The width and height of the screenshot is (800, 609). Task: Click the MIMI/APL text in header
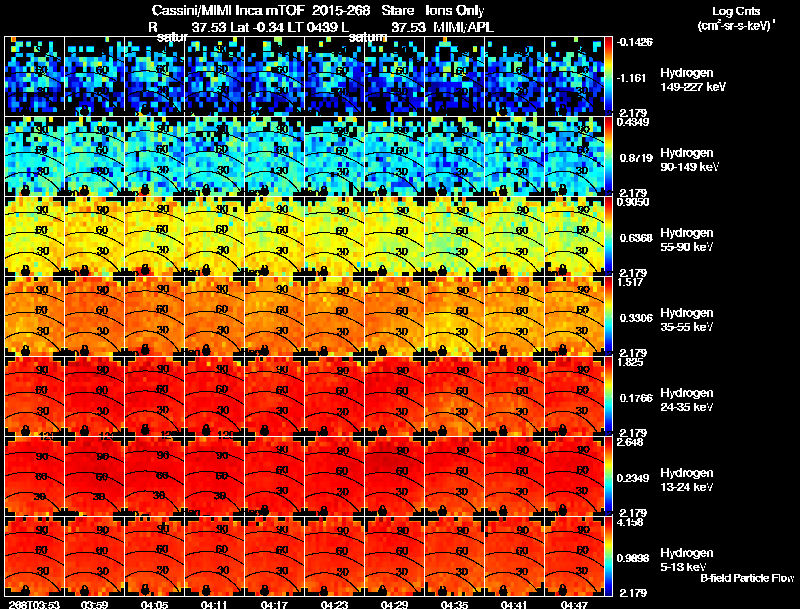tap(463, 28)
